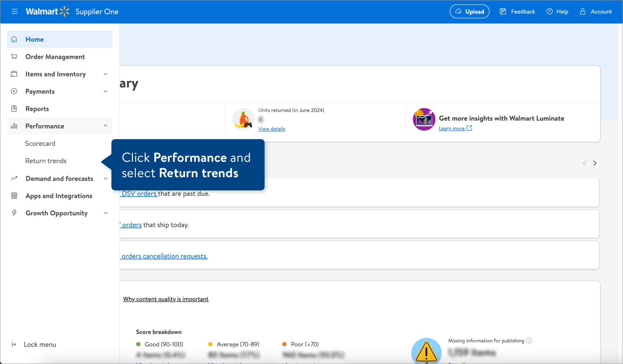Image resolution: width=623 pixels, height=364 pixels.
Task: Click the Apps and Integrations grid icon
Action: click(x=14, y=196)
